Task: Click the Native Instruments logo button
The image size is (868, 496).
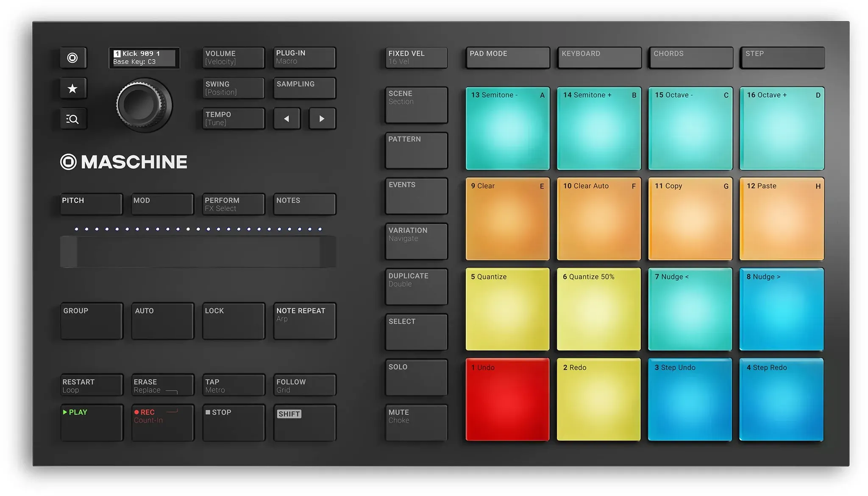Action: (x=73, y=58)
